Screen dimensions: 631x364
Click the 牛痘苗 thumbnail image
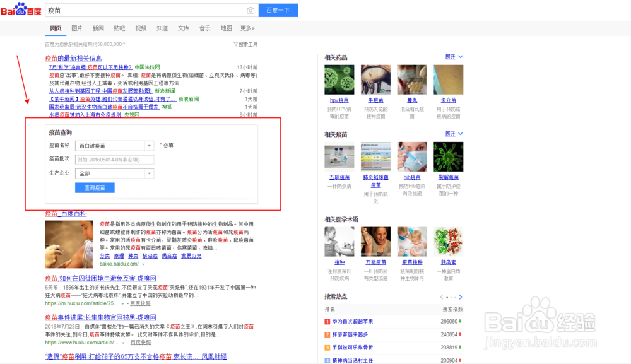click(375, 79)
